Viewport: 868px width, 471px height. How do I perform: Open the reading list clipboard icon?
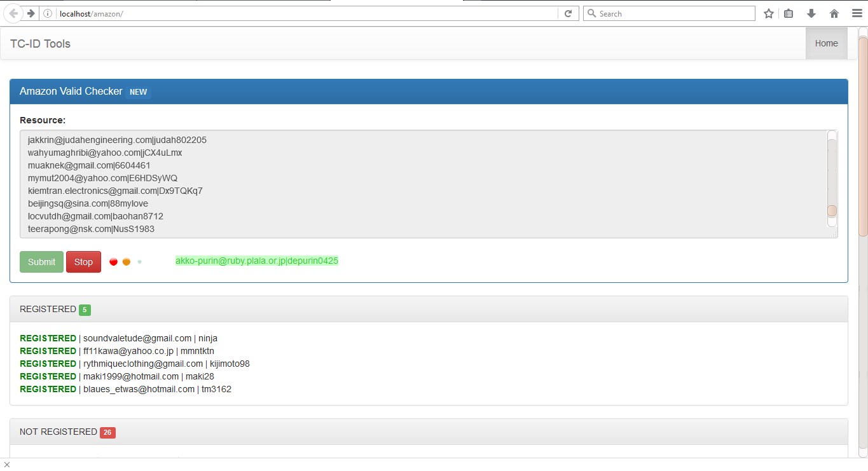[789, 13]
